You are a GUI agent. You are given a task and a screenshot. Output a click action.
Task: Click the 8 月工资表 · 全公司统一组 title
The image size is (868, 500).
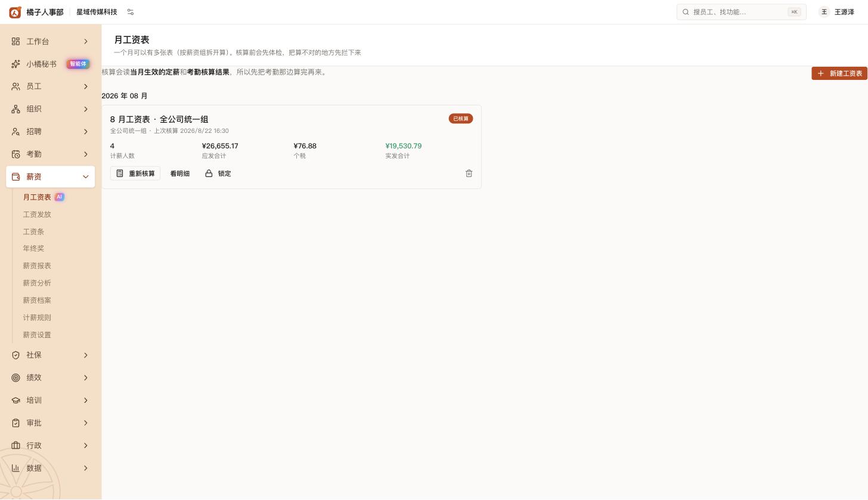coord(159,119)
